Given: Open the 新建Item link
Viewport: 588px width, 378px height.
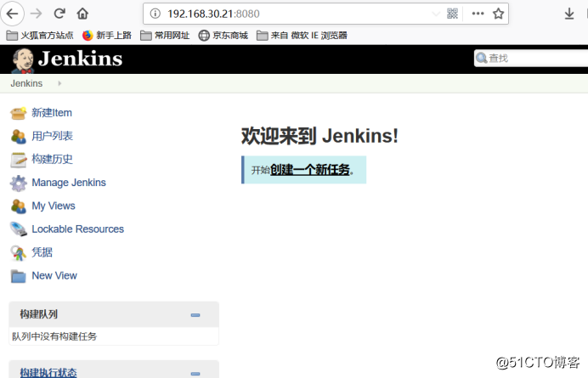Looking at the screenshot, I should (52, 112).
